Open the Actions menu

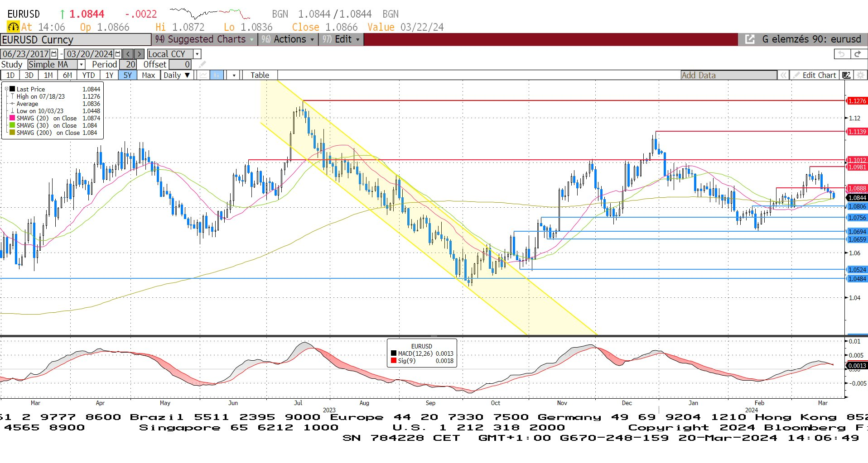(288, 39)
